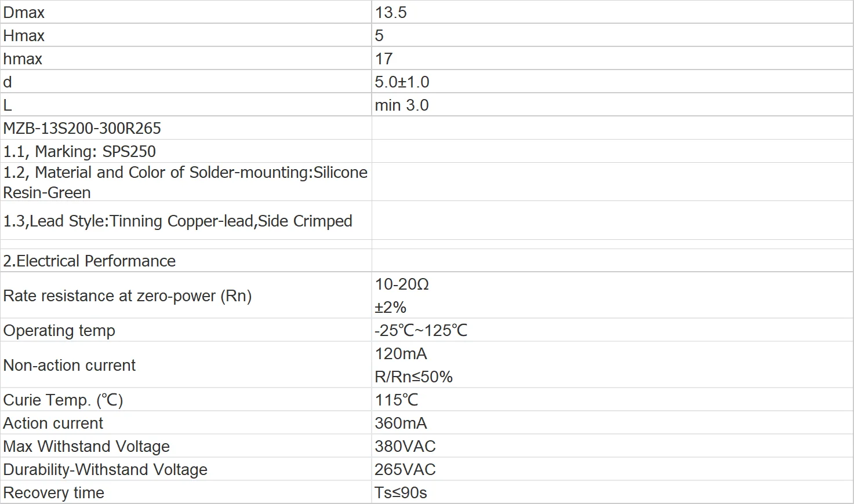Select the MZB-13S200-300R265 model cell
854x504 pixels.
point(82,128)
